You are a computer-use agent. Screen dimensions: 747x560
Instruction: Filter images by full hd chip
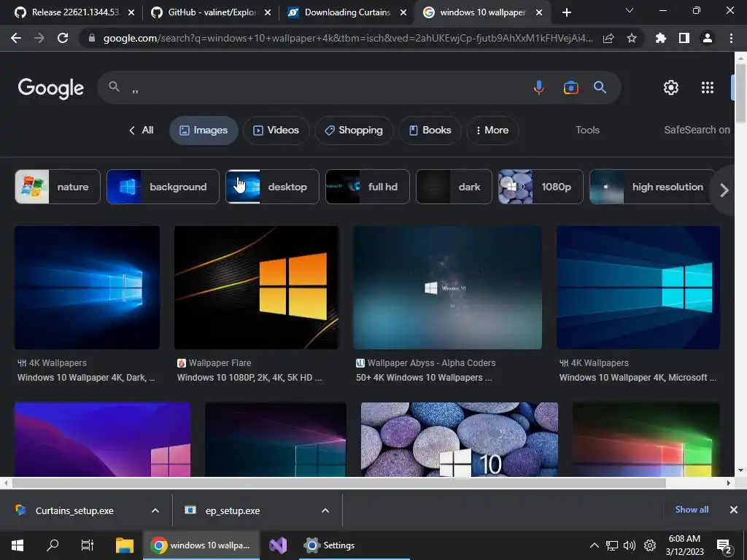coord(368,187)
